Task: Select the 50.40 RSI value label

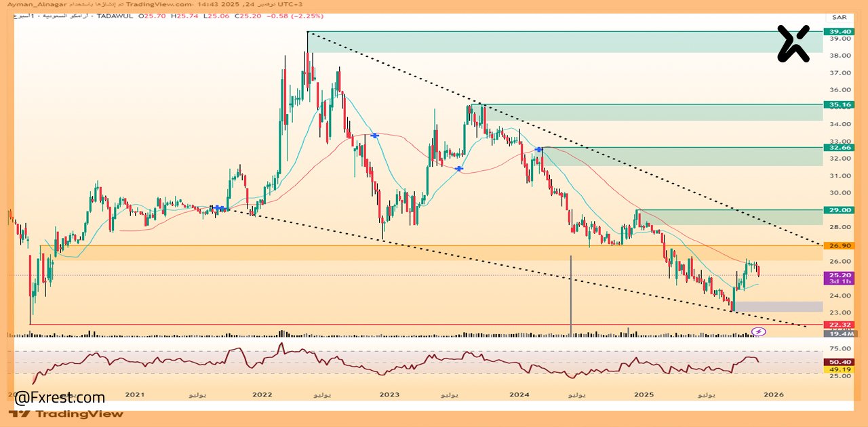Action: tap(838, 362)
